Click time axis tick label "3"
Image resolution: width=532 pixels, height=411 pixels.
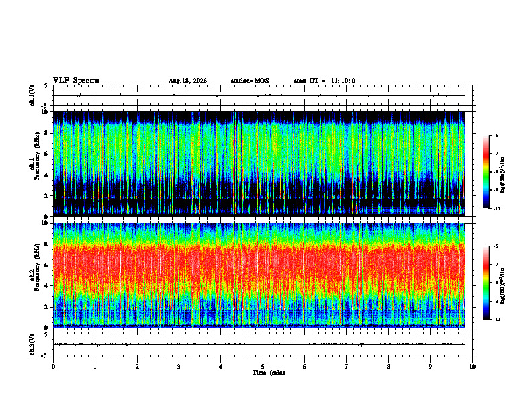coord(179,367)
